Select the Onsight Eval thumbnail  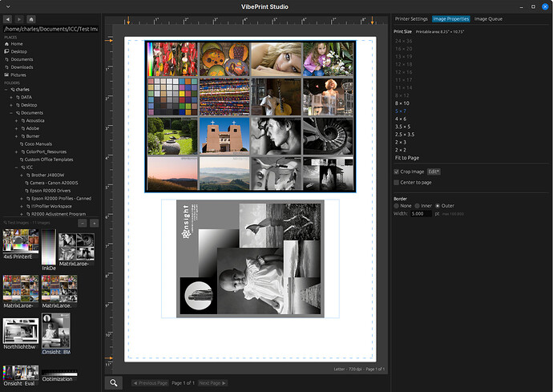click(21, 376)
